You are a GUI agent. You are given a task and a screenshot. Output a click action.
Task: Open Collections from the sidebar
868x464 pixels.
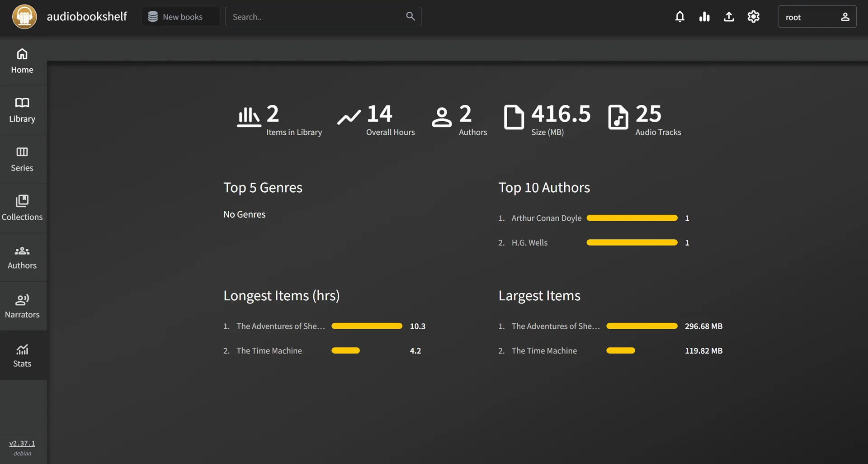click(22, 208)
